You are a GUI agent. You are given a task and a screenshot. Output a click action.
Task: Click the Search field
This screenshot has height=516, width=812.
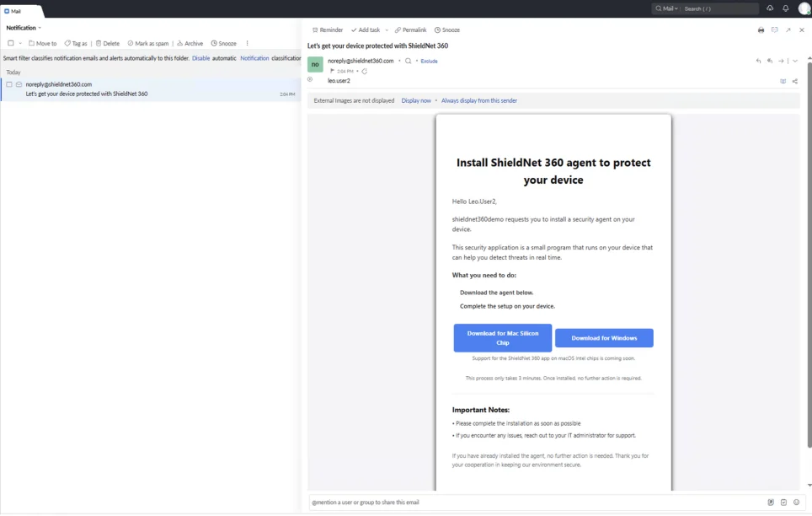click(x=720, y=8)
